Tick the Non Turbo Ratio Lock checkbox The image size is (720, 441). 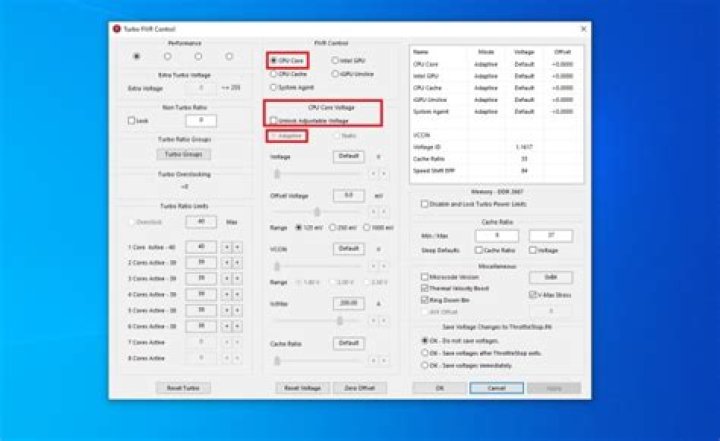click(x=131, y=120)
